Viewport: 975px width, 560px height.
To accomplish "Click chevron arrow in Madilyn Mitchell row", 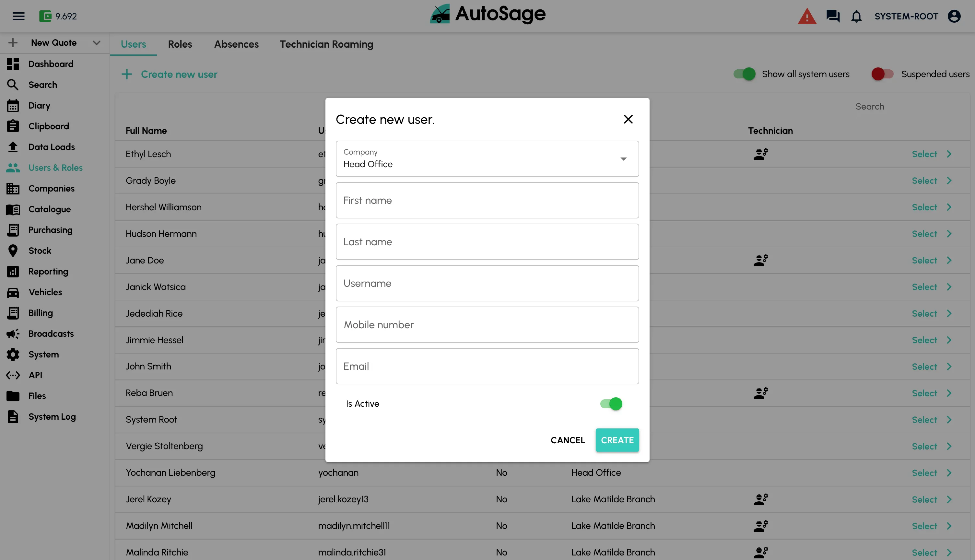I will pos(949,526).
